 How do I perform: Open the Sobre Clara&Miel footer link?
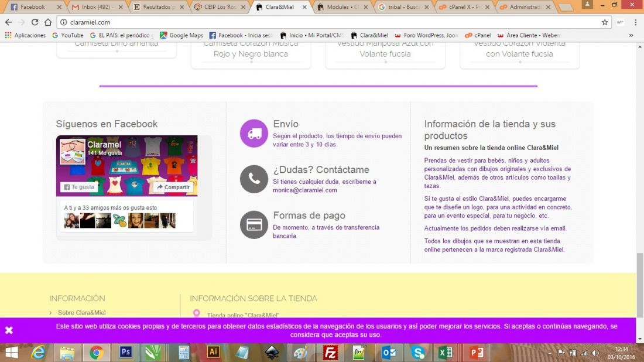[x=82, y=313]
